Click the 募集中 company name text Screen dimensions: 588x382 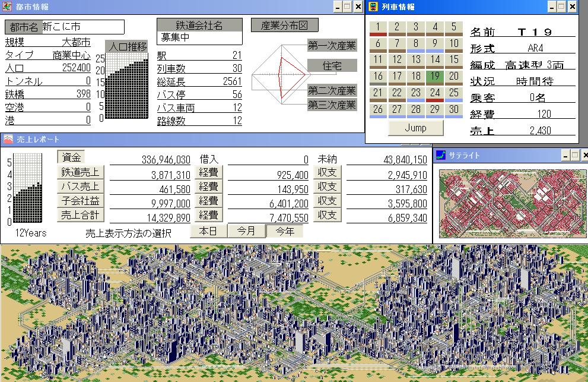click(x=175, y=37)
